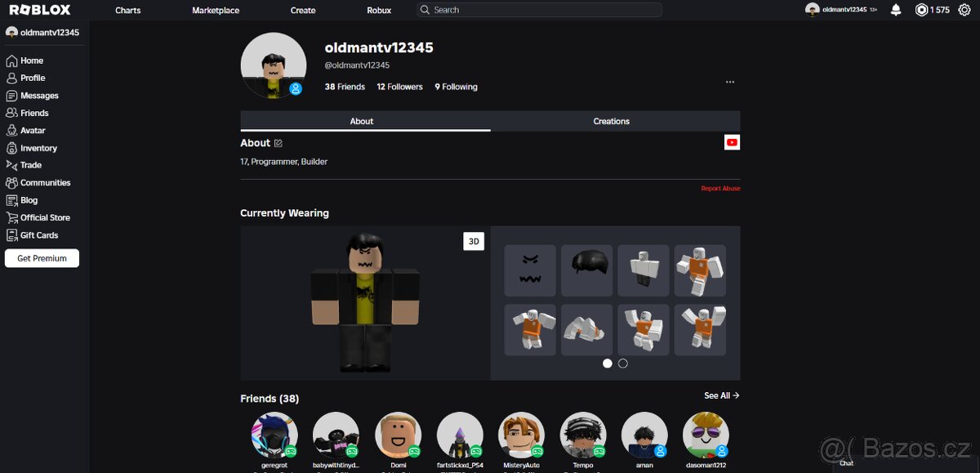Open the angry face item thumbnail
Image resolution: width=980 pixels, height=473 pixels.
coord(530,270)
